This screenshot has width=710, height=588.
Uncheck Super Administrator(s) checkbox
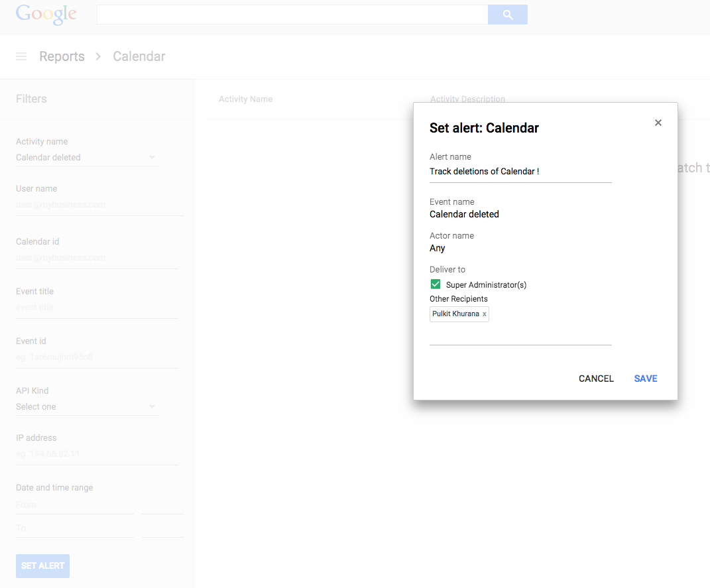(435, 284)
